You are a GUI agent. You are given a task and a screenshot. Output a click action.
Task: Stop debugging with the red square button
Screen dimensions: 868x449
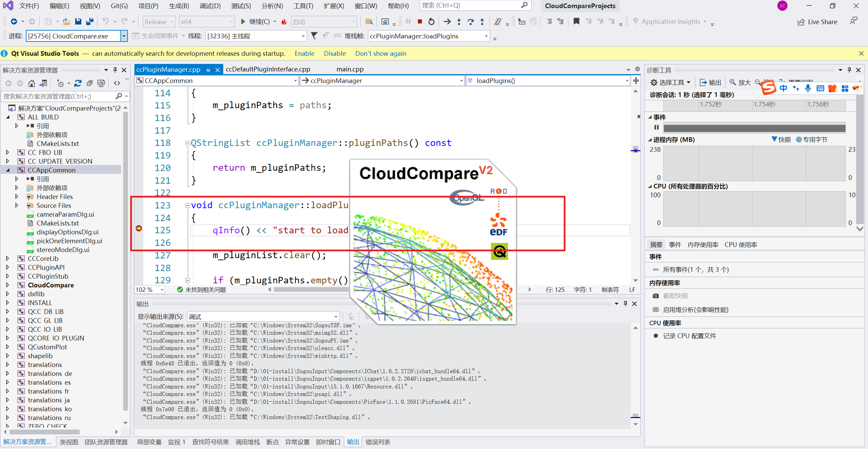point(420,21)
